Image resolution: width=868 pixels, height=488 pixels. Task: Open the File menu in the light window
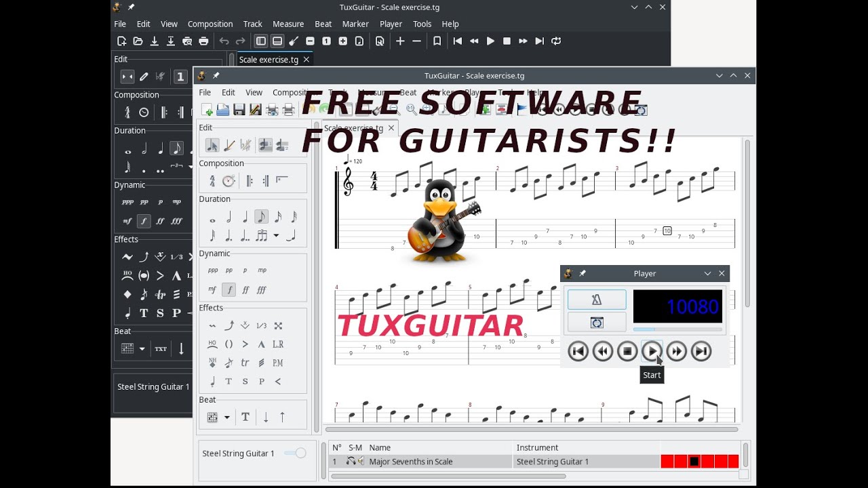click(x=205, y=92)
